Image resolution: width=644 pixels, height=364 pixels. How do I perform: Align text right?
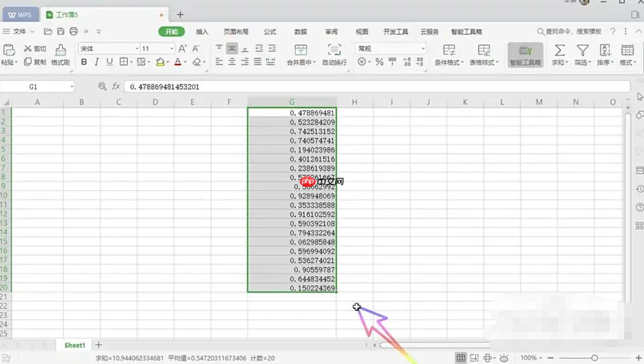click(245, 62)
